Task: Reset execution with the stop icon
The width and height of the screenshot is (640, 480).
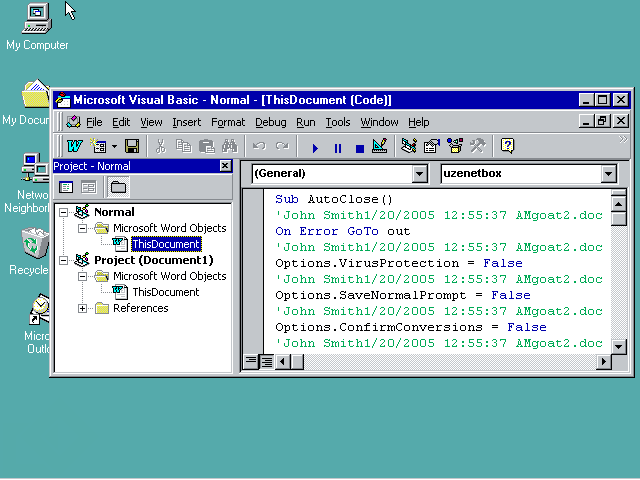Action: point(360,148)
